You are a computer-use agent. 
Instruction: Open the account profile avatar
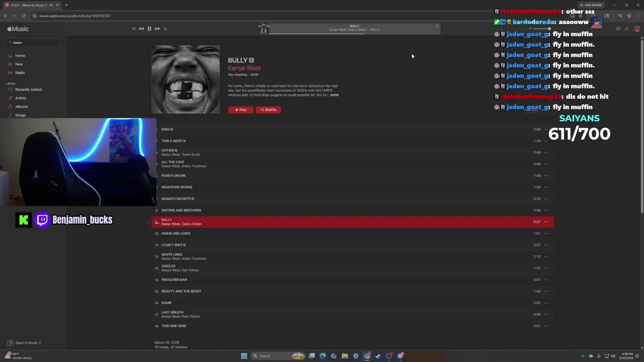pyautogui.click(x=637, y=29)
